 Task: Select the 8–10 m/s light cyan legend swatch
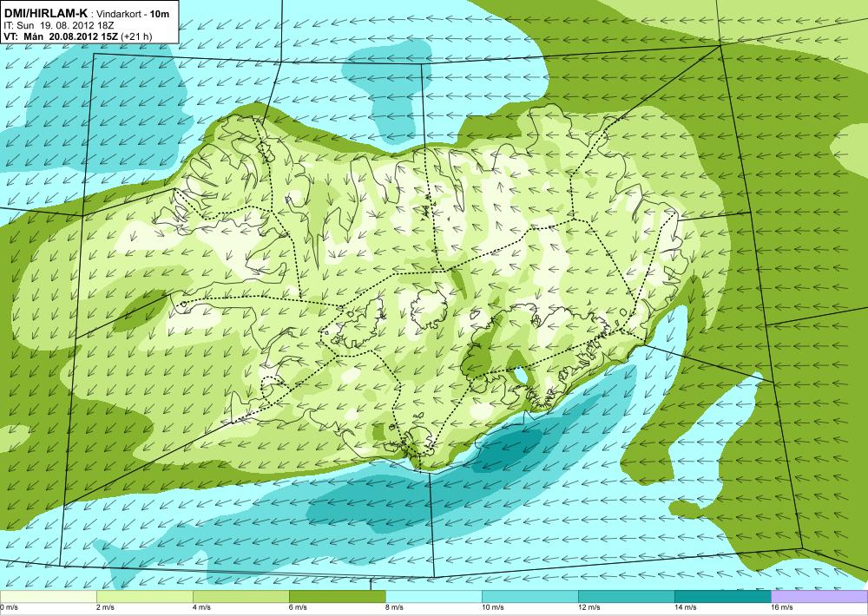(433, 597)
